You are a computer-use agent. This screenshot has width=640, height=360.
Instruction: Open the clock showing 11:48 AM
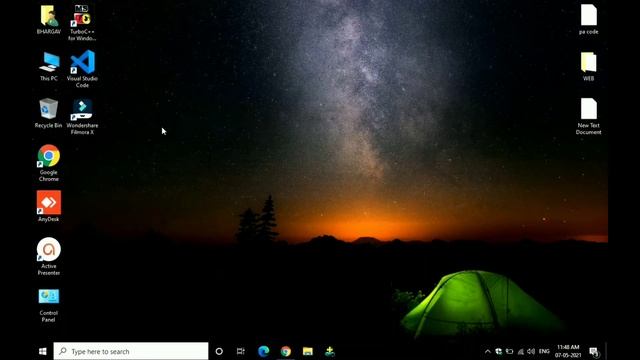tap(568, 351)
